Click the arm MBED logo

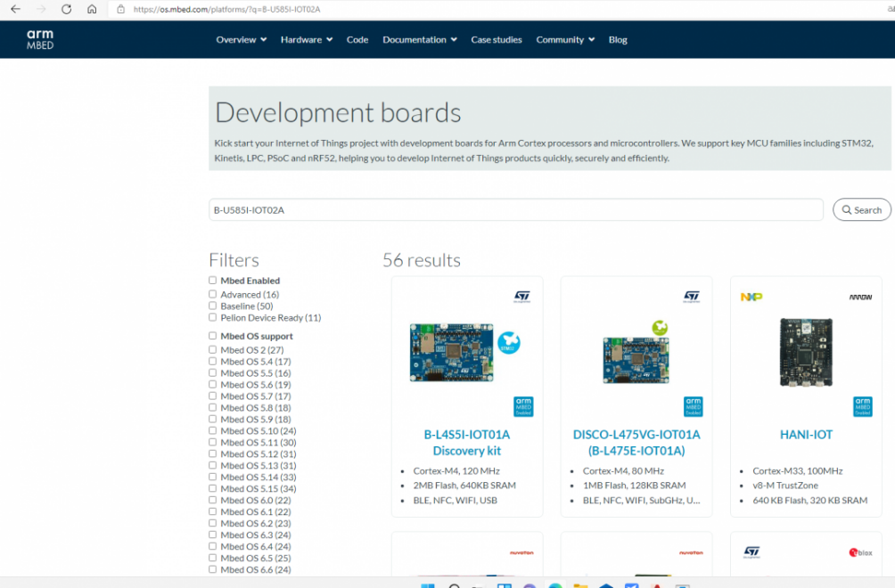[40, 39]
